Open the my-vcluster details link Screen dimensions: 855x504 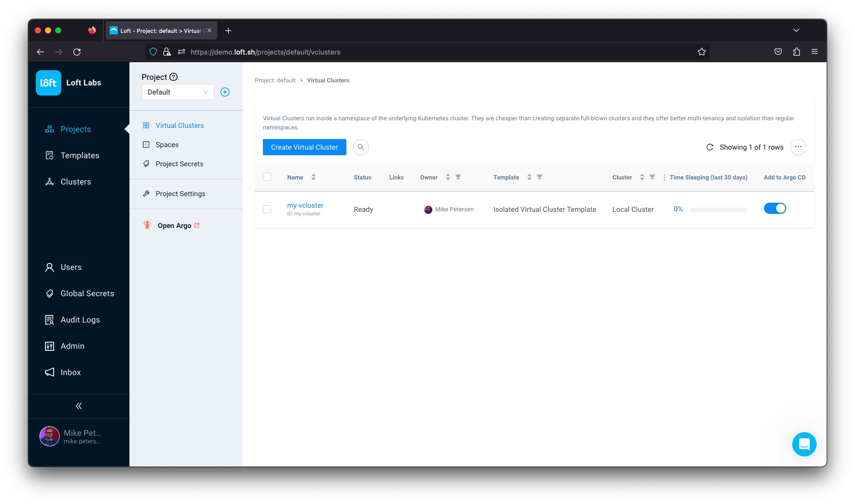305,205
